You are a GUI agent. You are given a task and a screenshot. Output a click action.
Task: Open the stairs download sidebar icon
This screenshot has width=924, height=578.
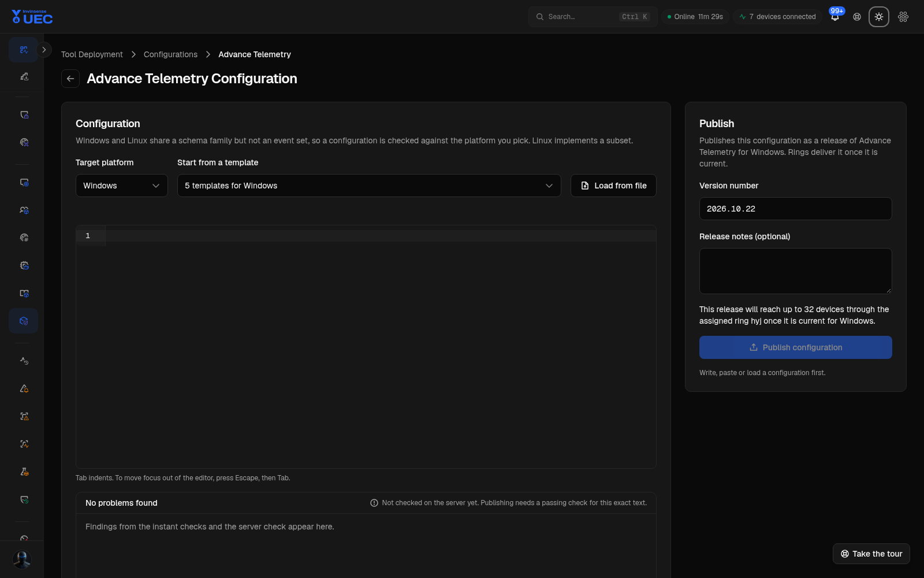24,76
